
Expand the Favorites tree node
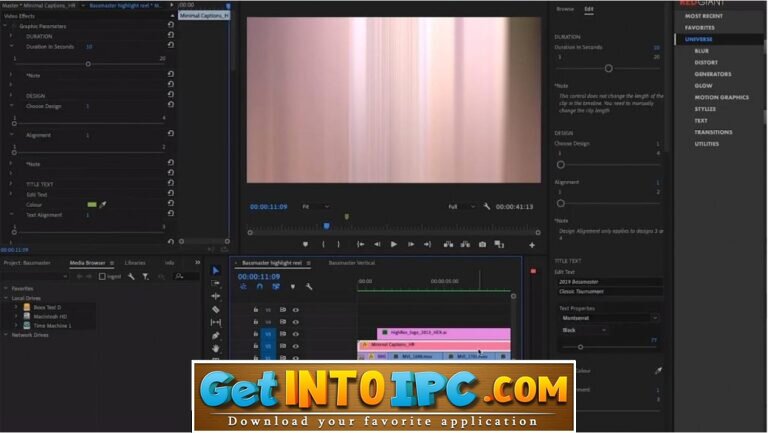click(x=6, y=289)
